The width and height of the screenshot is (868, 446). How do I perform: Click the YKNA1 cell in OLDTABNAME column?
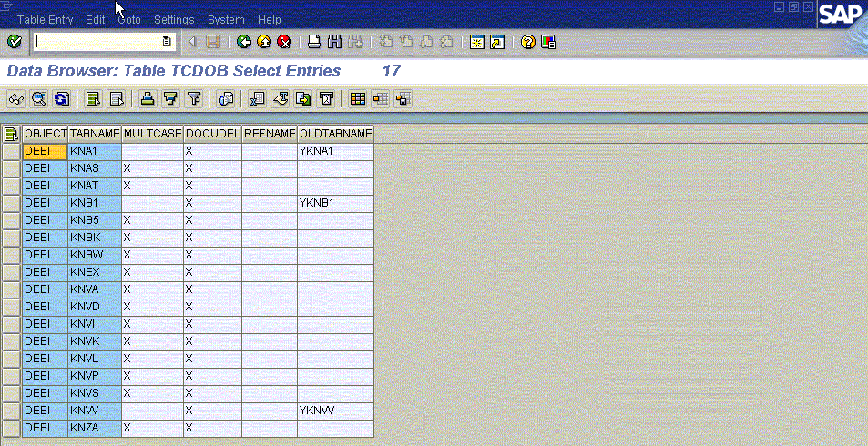pyautogui.click(x=335, y=151)
